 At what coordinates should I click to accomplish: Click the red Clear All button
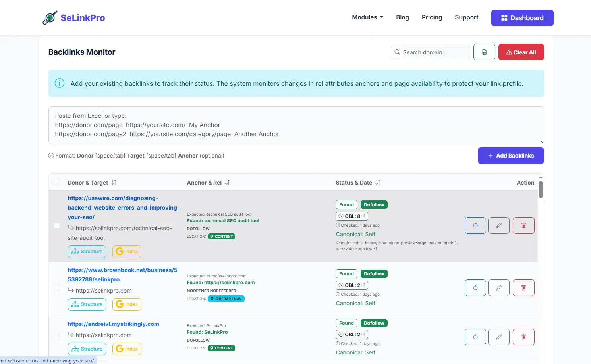pyautogui.click(x=521, y=52)
